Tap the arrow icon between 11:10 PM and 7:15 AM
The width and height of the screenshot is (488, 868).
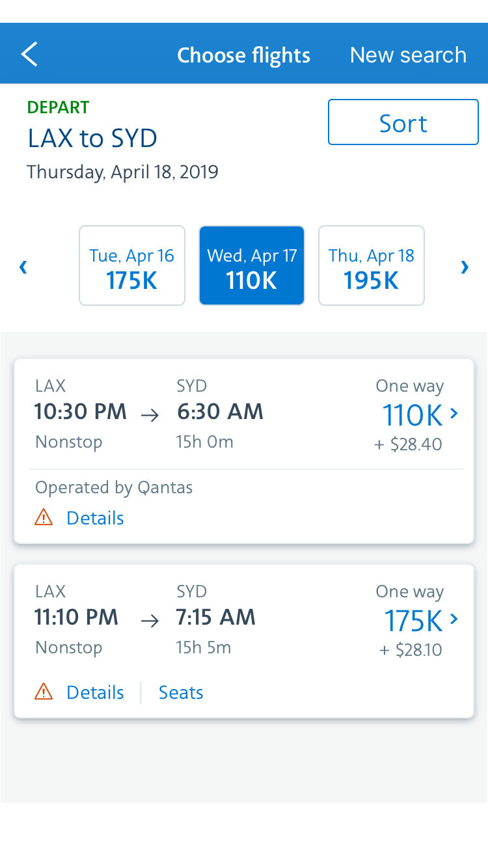pos(150,621)
